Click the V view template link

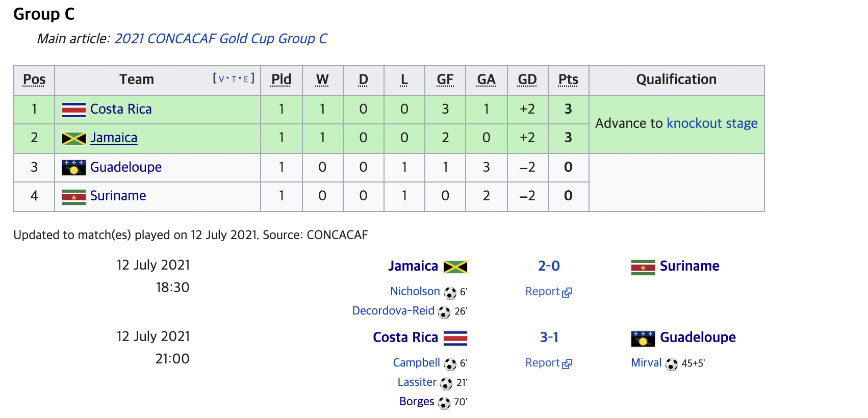[221, 79]
